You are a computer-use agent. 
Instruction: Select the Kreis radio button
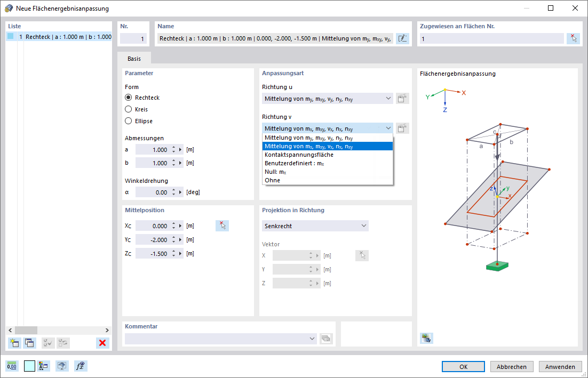coord(129,109)
